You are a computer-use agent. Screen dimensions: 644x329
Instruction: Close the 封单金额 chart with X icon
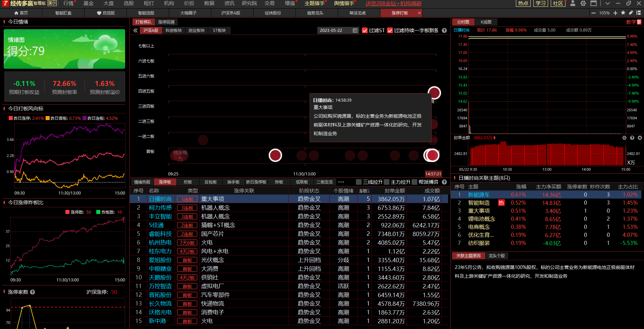[640, 138]
